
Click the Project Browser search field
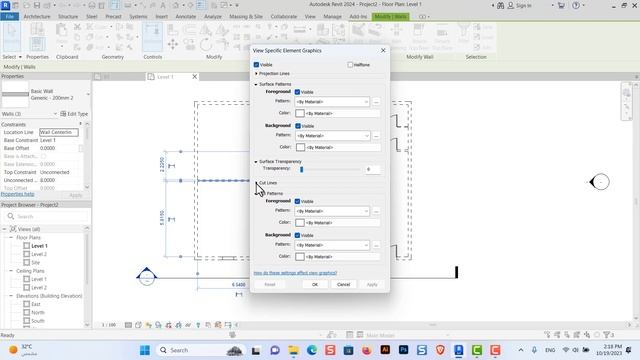click(46, 216)
